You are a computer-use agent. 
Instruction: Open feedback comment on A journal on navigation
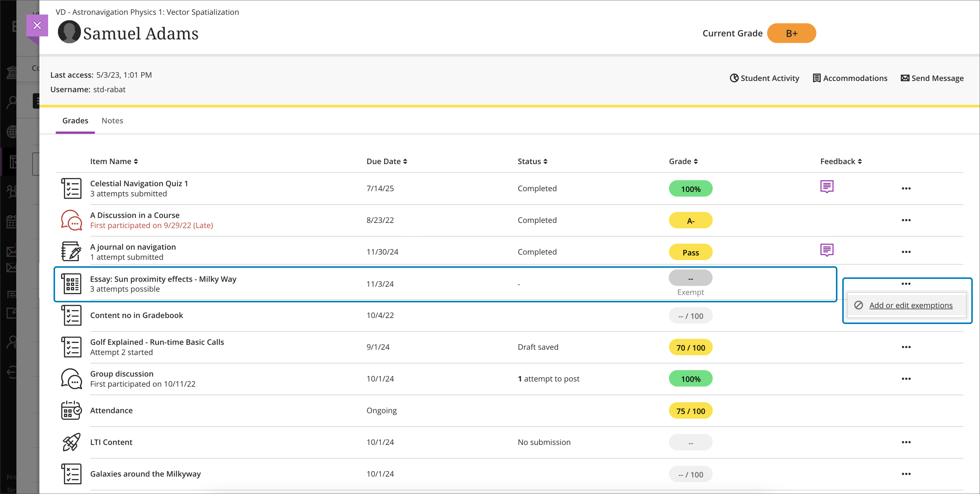(x=827, y=250)
